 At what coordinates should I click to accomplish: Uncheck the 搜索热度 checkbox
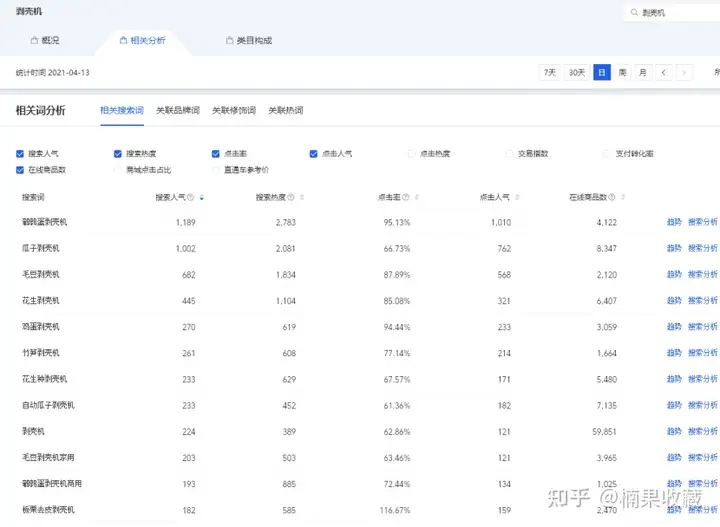click(x=118, y=154)
